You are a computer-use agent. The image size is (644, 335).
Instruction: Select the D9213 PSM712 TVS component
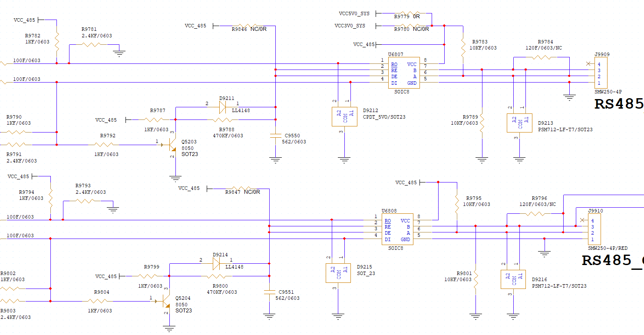(x=519, y=123)
